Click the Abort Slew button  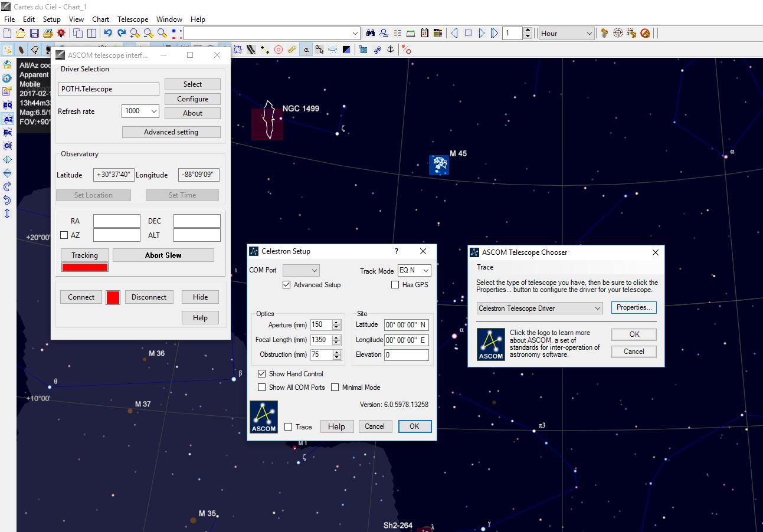163,255
